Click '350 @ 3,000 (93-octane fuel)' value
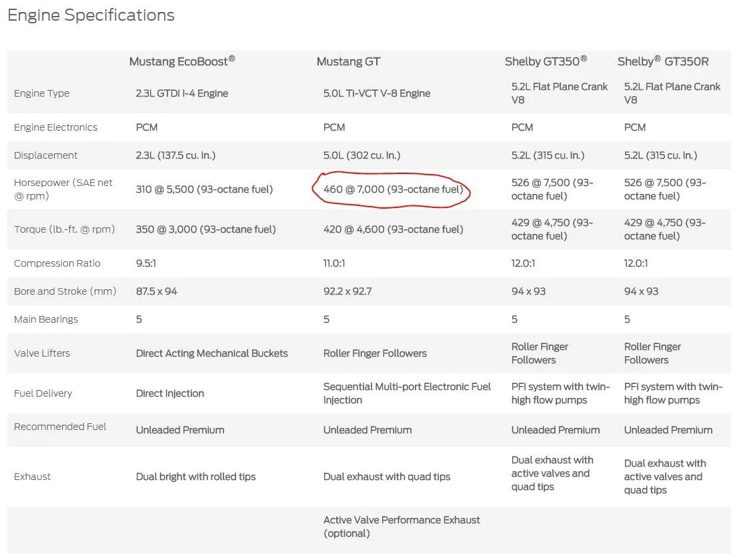The width and height of the screenshot is (739, 560). (x=205, y=229)
